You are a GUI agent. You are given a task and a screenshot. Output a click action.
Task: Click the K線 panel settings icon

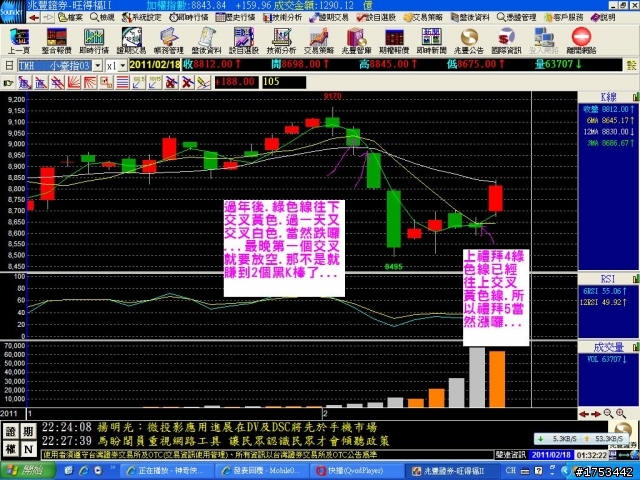(x=636, y=97)
